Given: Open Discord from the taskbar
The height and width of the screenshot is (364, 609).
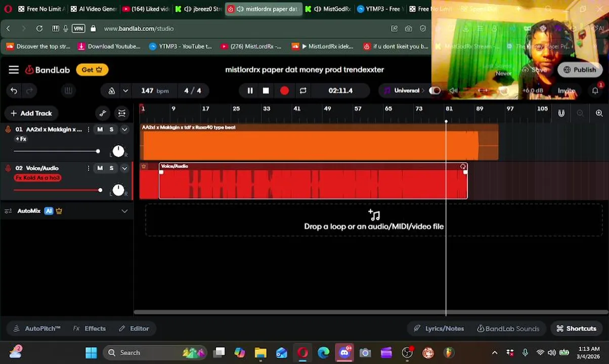Looking at the screenshot, I should click(x=344, y=353).
